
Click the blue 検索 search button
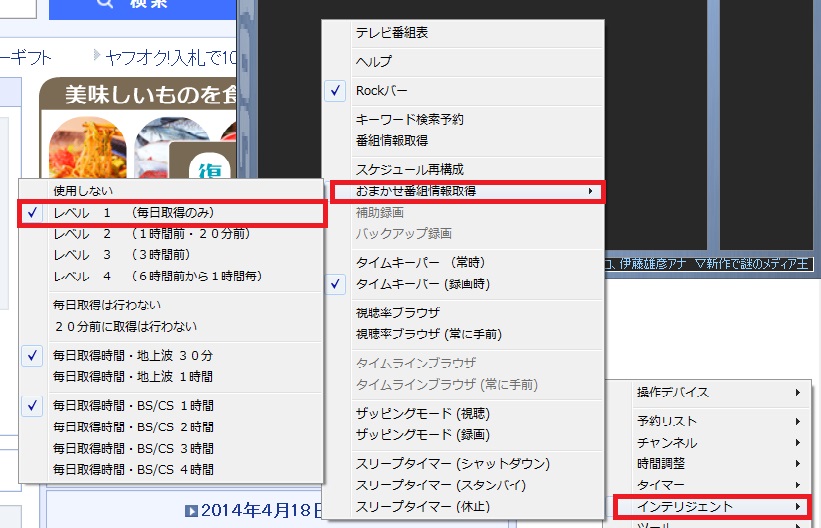(141, 8)
